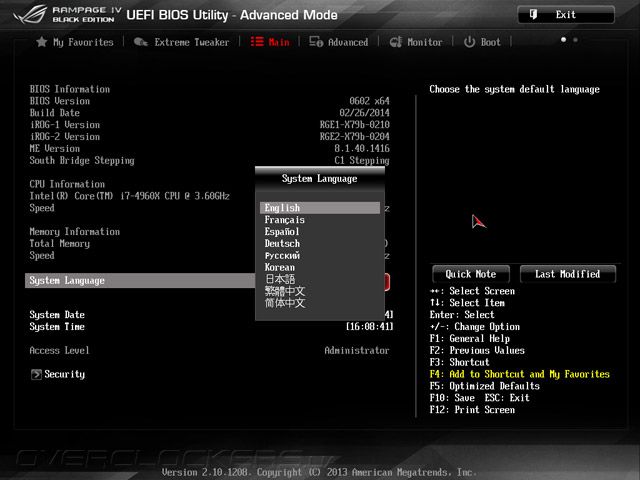Screen dimensions: 640x480
Task: Click the Exit button
Action: (x=566, y=15)
